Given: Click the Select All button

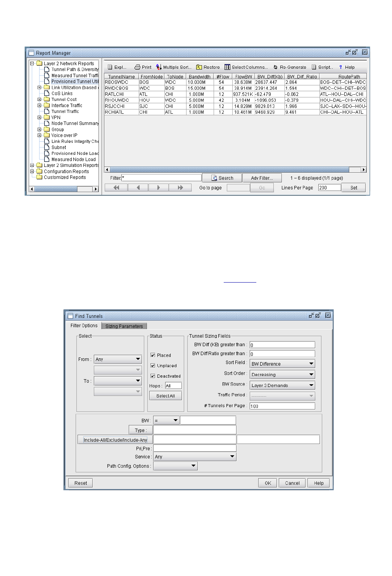Looking at the screenshot, I should pyautogui.click(x=166, y=396).
